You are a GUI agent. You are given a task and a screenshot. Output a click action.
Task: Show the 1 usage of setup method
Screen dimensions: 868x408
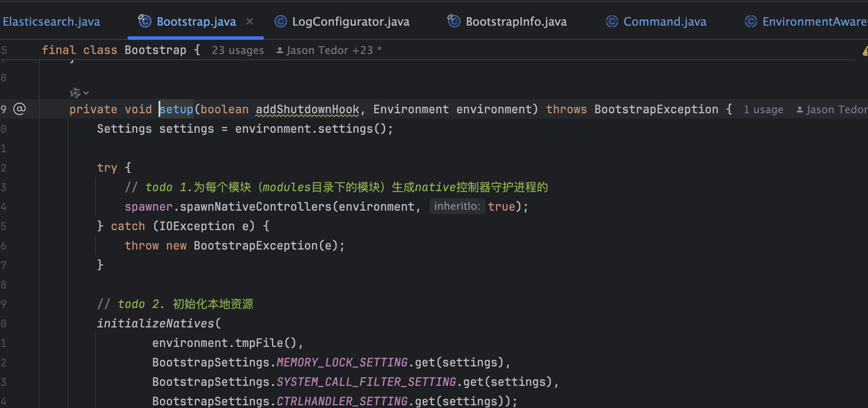(x=763, y=110)
